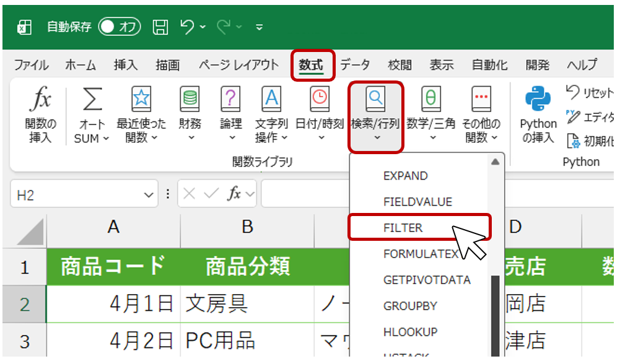Click the function list scroll-up arrow

495,162
